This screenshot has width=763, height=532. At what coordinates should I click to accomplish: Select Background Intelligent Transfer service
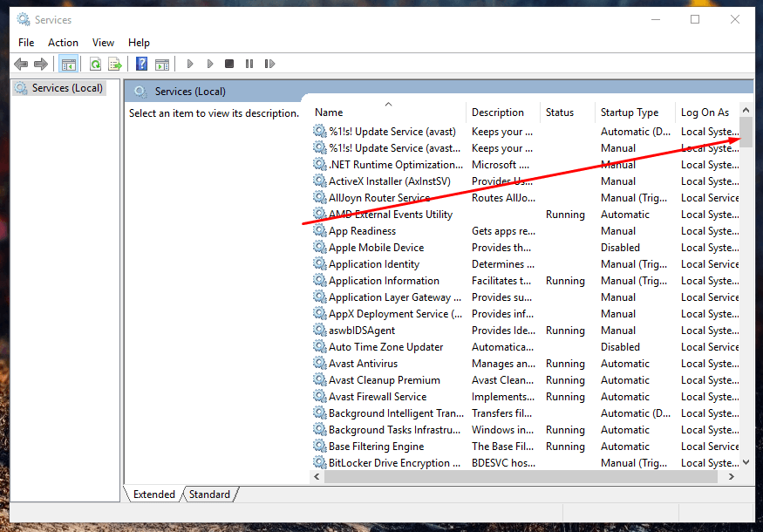(x=526, y=413)
